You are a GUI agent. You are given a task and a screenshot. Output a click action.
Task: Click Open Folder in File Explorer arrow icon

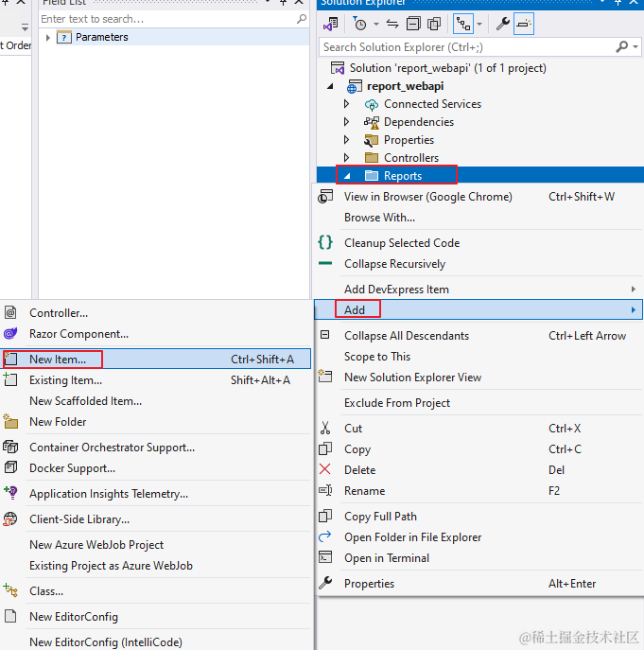click(325, 536)
